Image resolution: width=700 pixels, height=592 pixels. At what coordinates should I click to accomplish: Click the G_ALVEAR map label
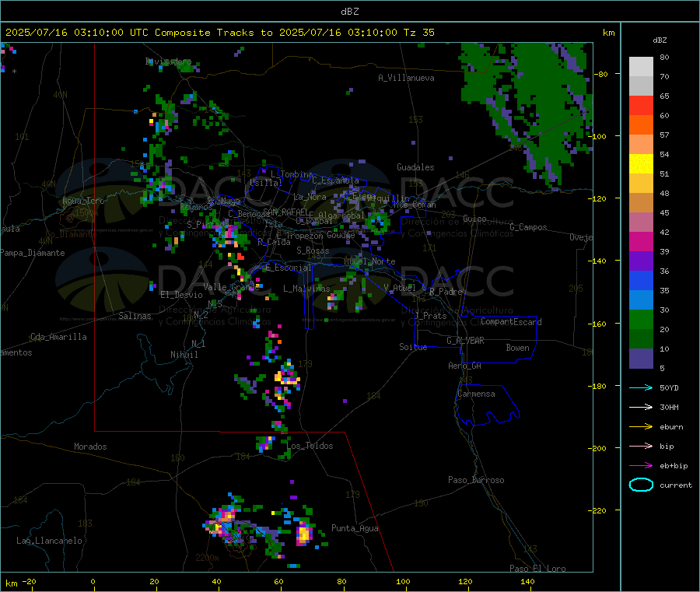465,341
